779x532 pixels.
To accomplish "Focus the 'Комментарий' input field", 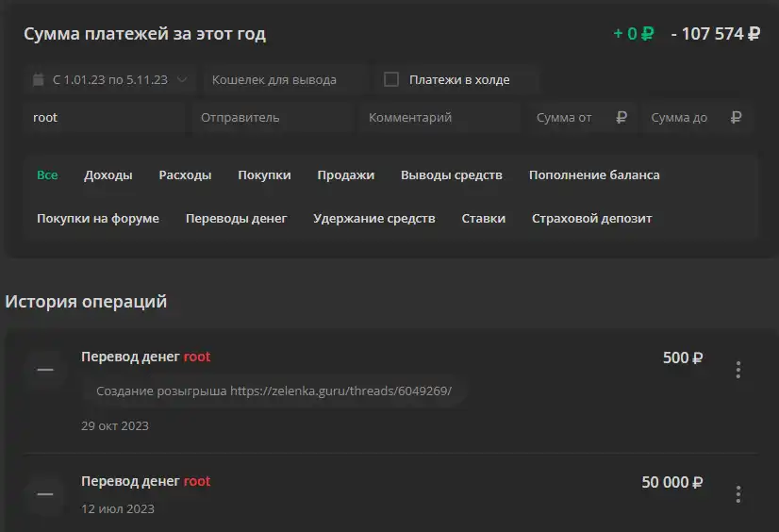I will coord(439,118).
